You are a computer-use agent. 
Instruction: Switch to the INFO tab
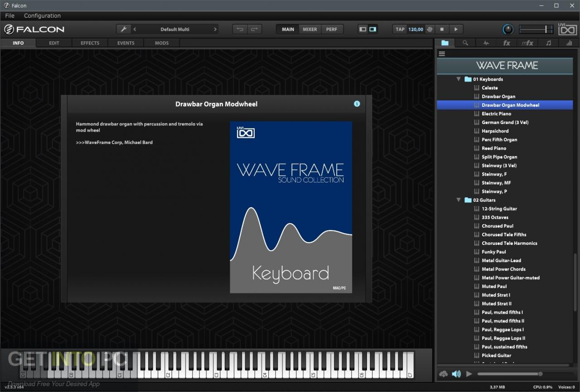pos(18,43)
